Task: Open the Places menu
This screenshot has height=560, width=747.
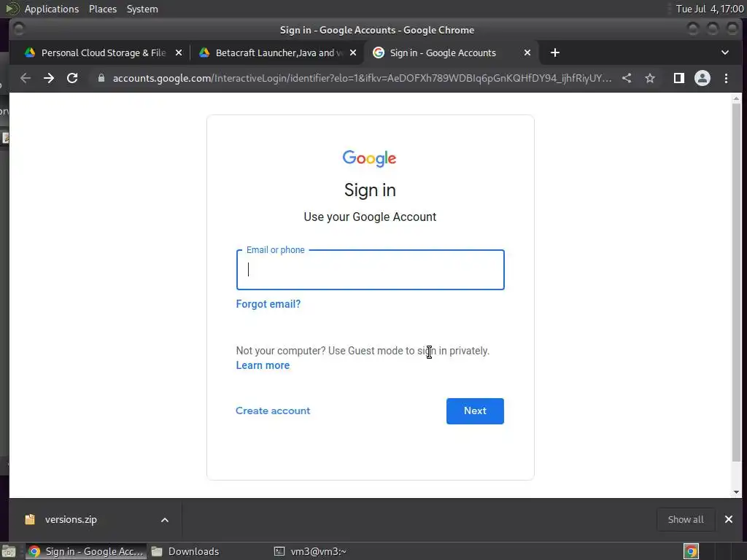Action: [x=103, y=9]
